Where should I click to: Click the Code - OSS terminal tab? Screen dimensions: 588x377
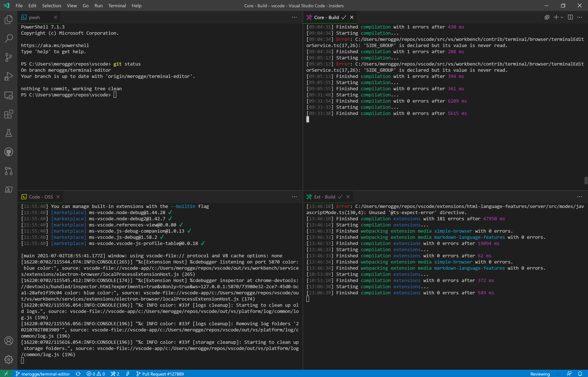[x=41, y=196]
